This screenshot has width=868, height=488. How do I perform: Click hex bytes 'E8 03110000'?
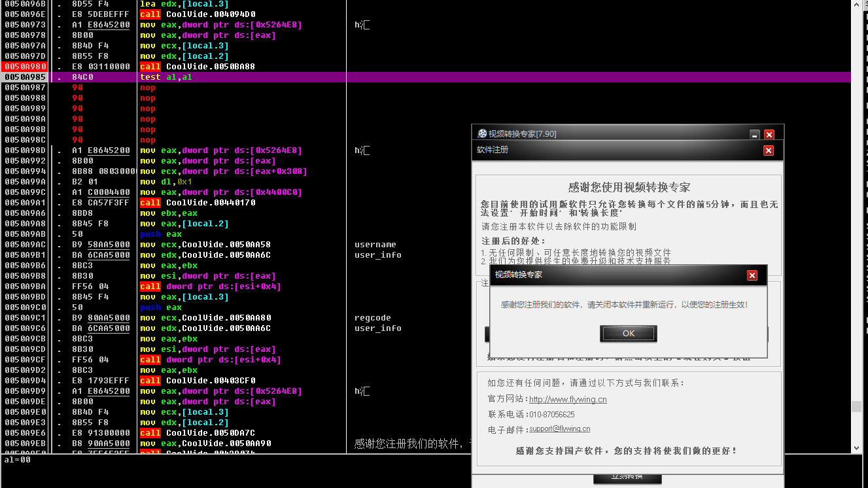click(x=101, y=67)
